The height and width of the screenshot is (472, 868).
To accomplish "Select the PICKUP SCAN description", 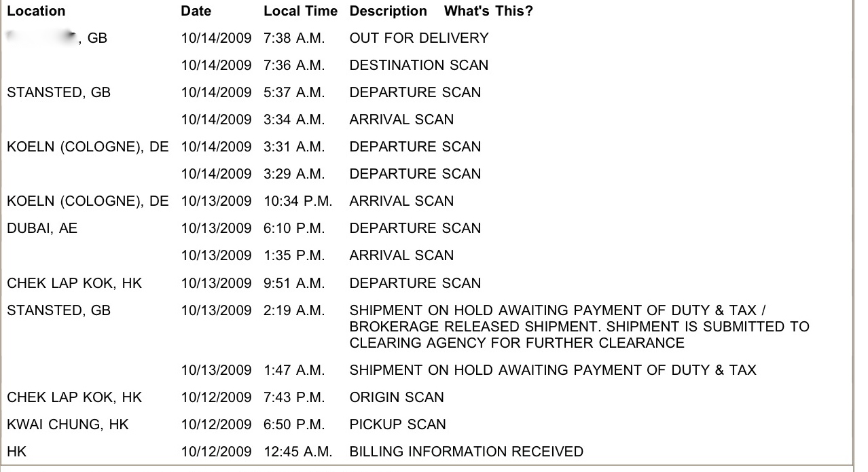I will [397, 424].
